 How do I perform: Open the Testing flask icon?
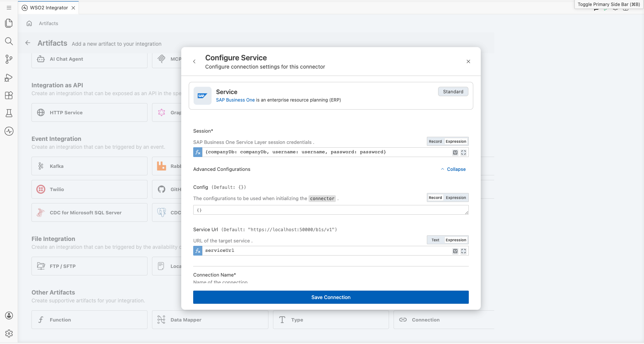(x=9, y=113)
